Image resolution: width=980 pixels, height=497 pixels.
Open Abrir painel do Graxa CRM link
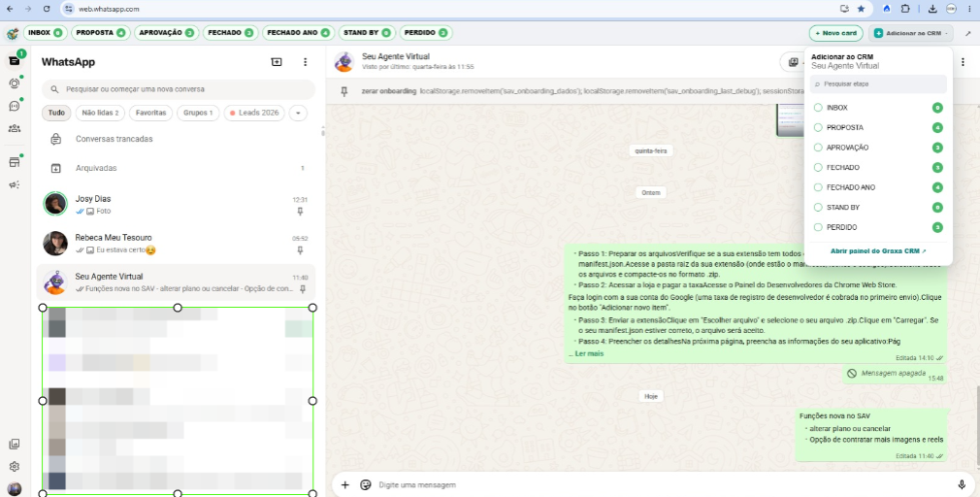coord(878,251)
